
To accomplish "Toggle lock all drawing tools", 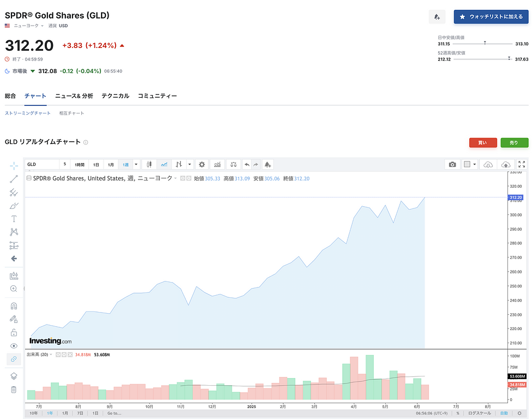I will click(x=14, y=333).
